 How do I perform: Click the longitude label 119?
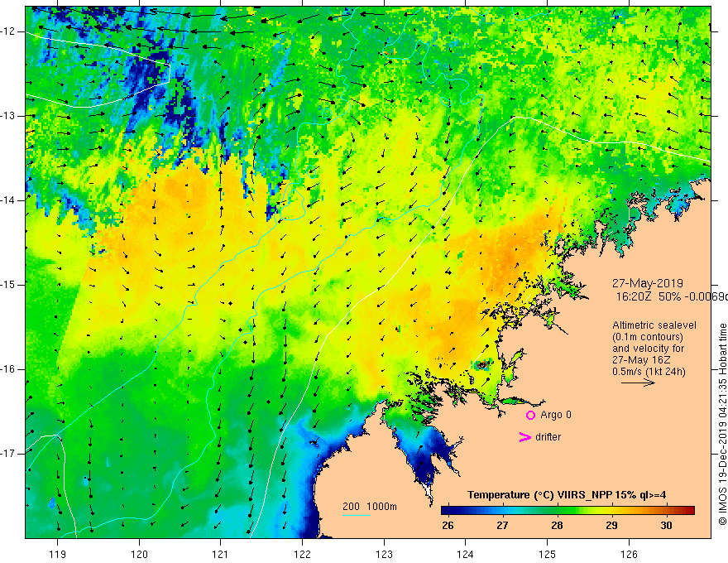point(58,554)
